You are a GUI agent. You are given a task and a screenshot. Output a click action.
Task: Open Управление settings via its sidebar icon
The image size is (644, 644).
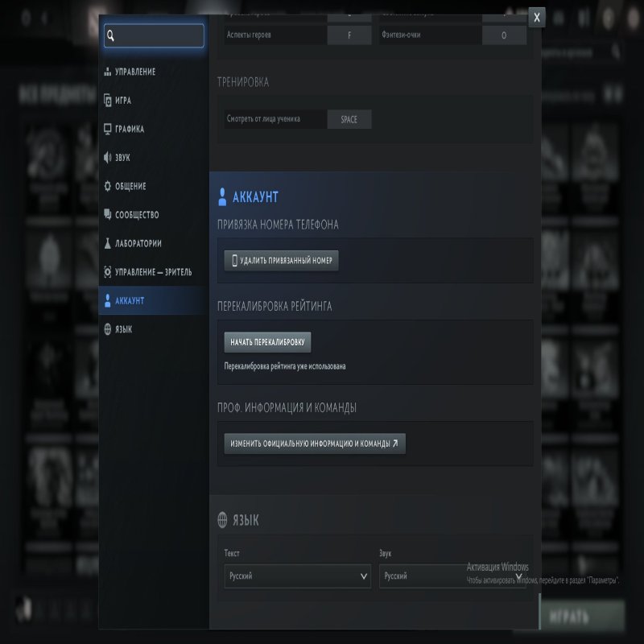107,72
